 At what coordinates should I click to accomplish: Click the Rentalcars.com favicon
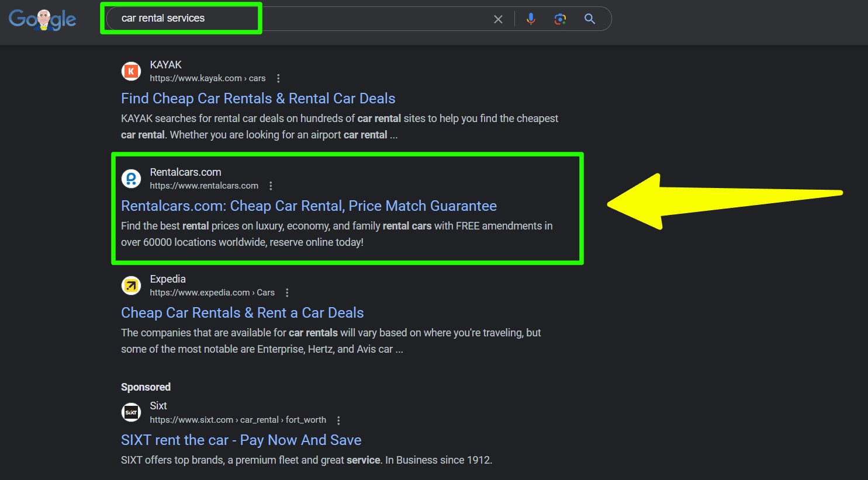(x=131, y=179)
